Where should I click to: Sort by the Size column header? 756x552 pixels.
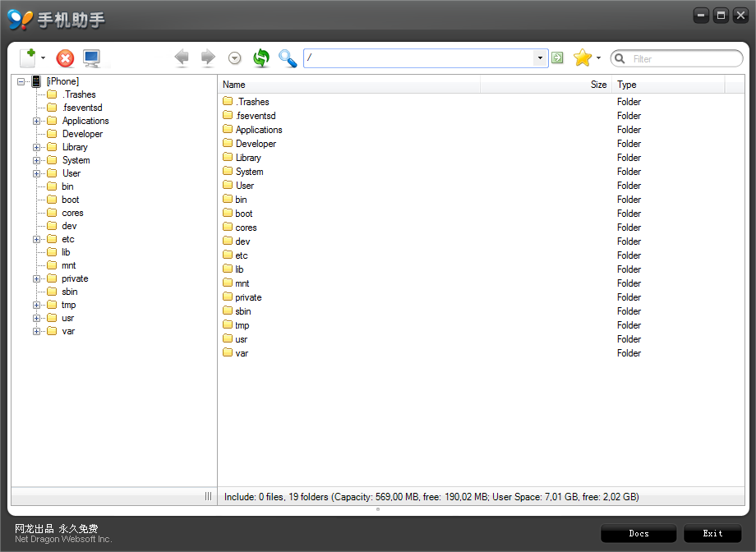tap(546, 85)
